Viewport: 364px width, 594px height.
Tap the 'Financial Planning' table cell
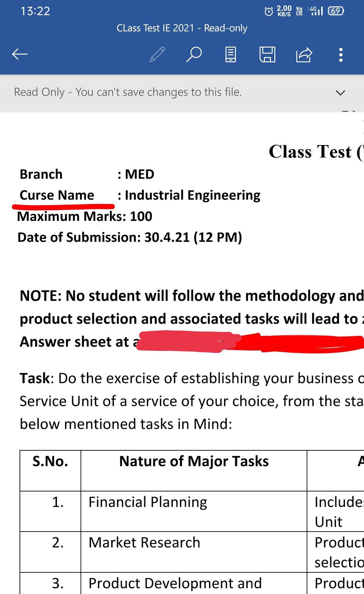[148, 502]
